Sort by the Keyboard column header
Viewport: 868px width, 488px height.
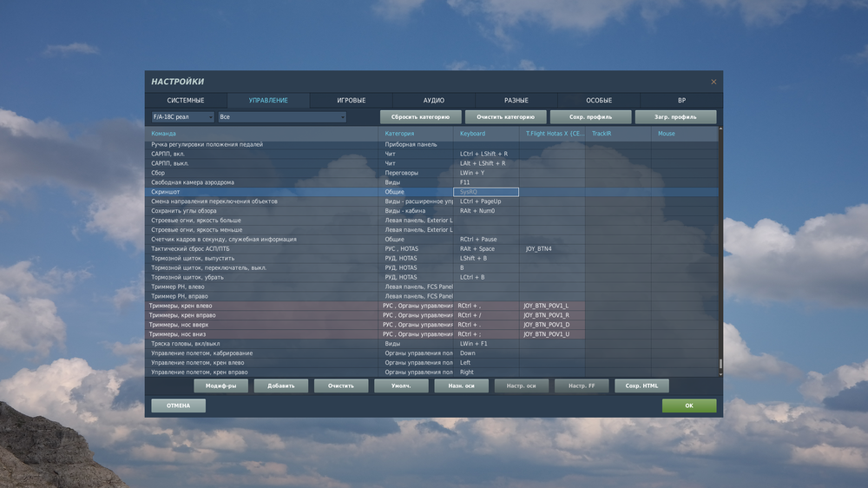pyautogui.click(x=472, y=134)
